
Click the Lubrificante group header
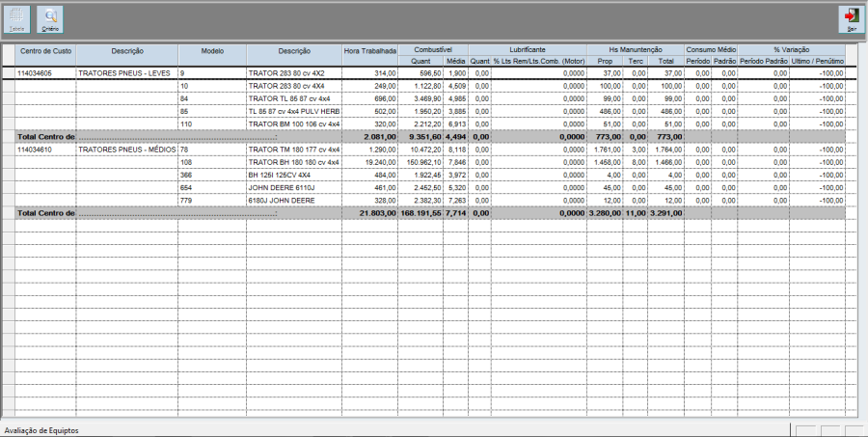[528, 50]
